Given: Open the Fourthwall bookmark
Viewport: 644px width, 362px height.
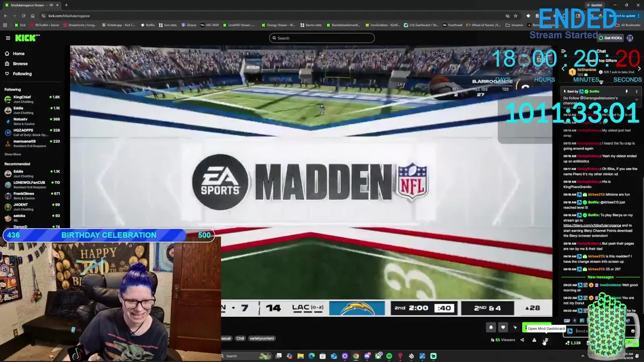Looking at the screenshot, I should (x=452, y=25).
